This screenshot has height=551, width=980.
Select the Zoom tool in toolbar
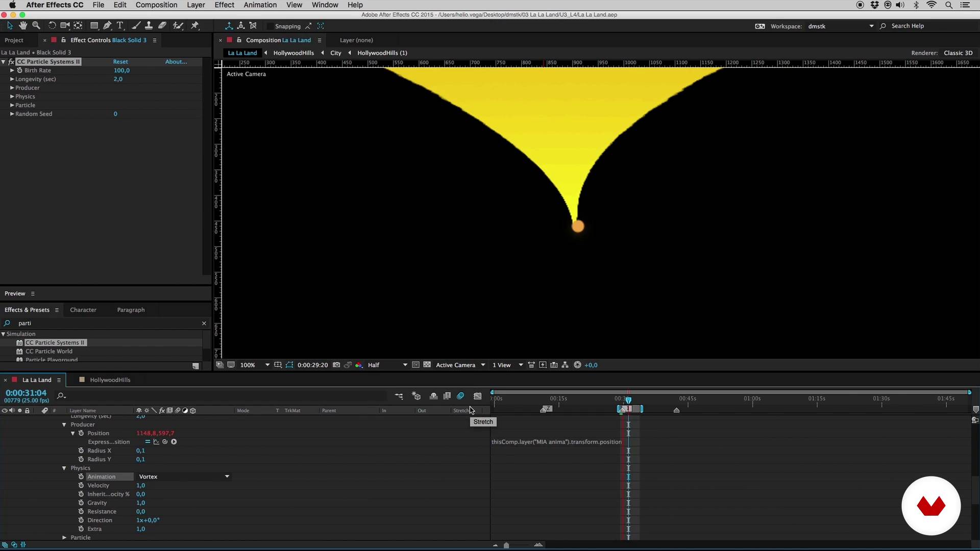coord(36,26)
